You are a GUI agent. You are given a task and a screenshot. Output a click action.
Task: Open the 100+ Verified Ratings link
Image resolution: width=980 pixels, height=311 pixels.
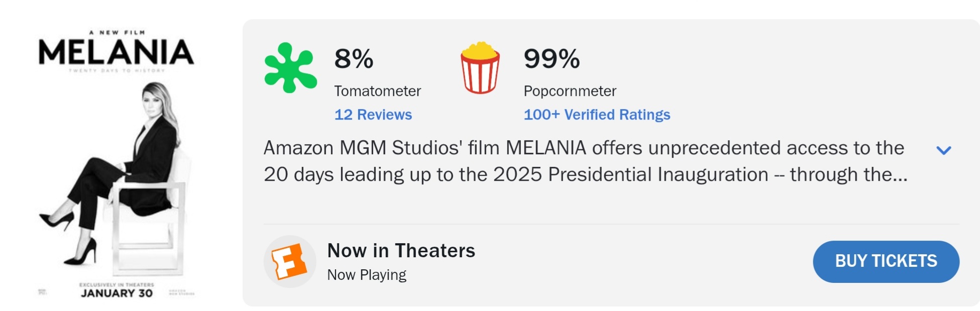[x=597, y=115]
